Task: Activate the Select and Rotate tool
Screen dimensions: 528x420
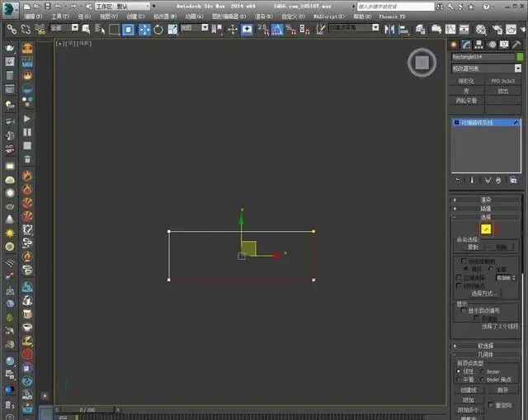Action: point(158,30)
